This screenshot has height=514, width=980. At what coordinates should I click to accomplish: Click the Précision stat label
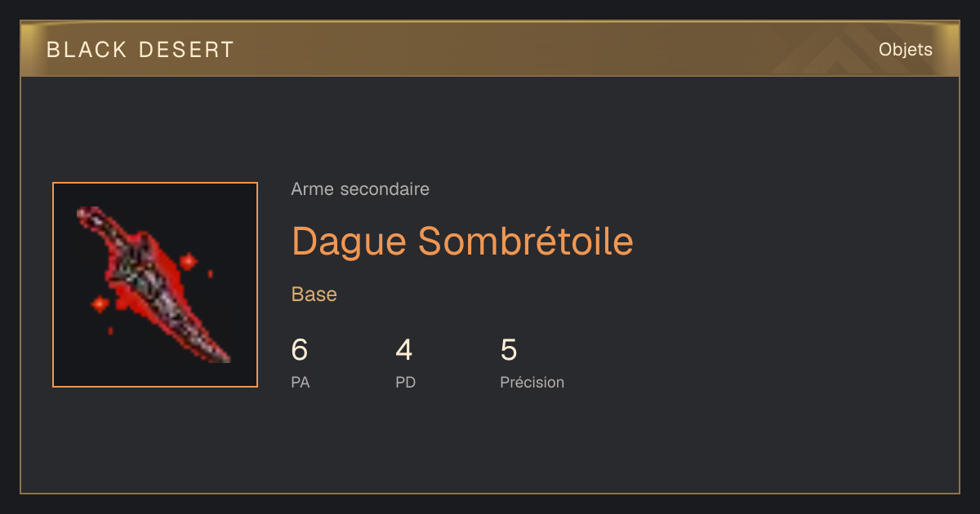tap(532, 382)
